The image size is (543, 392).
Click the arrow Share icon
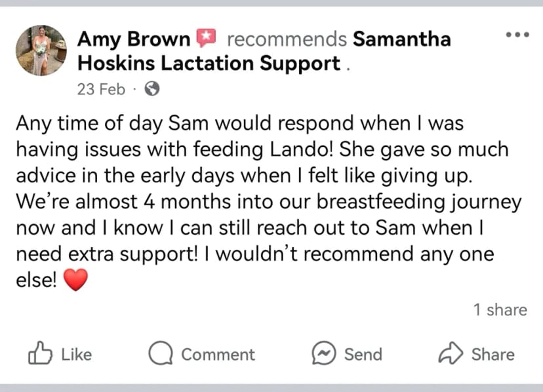[x=451, y=353]
